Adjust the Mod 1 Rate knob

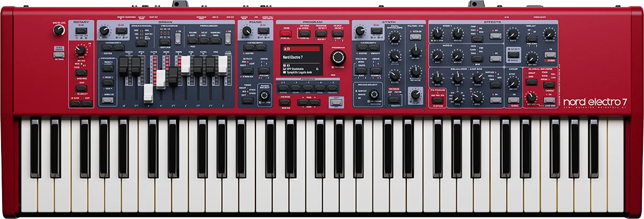(437, 33)
